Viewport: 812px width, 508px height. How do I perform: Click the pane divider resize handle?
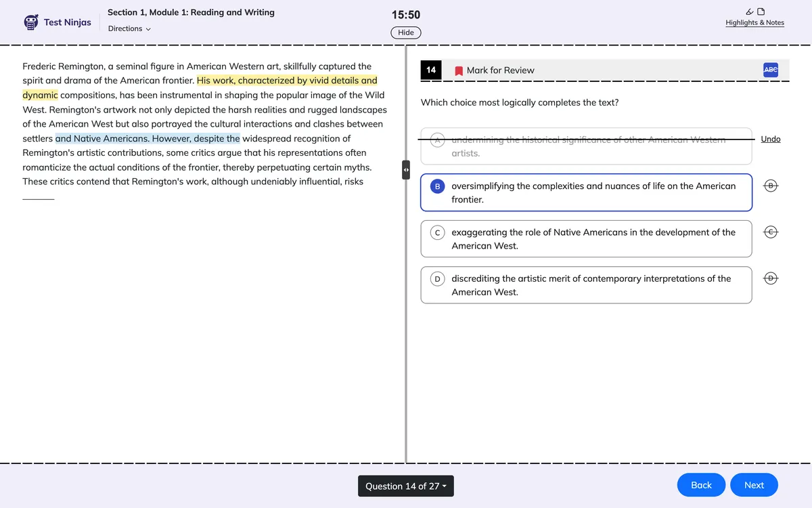click(406, 170)
